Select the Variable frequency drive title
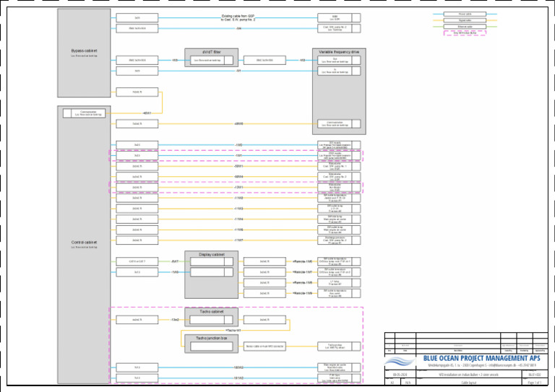 [x=339, y=52]
